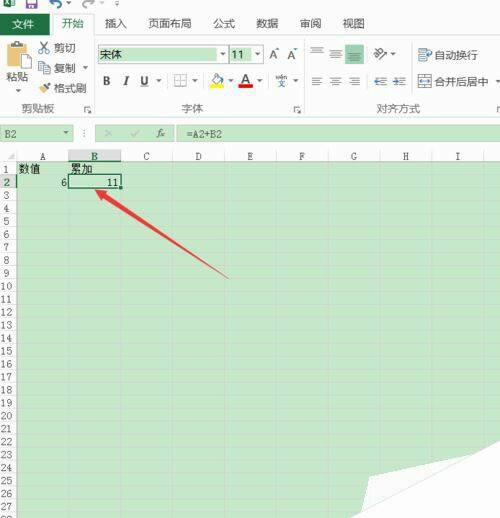The height and width of the screenshot is (518, 500).
Task: Click the Wrap Text (自动换行) button
Action: [x=448, y=55]
